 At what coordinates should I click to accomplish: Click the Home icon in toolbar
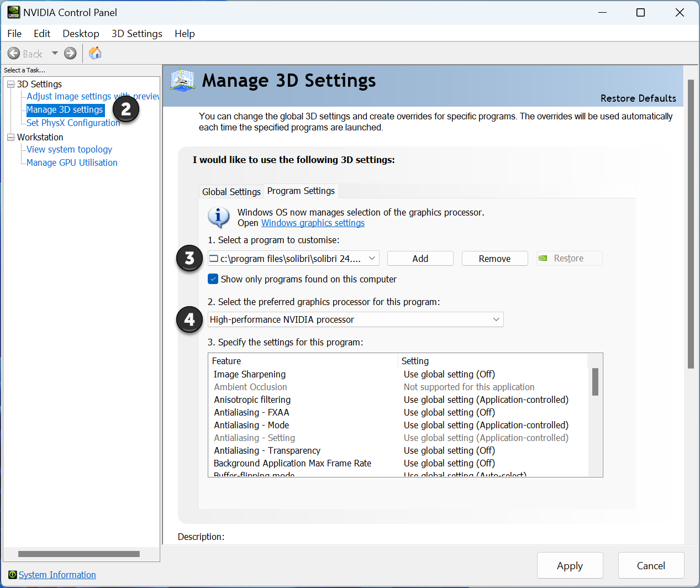click(x=95, y=53)
